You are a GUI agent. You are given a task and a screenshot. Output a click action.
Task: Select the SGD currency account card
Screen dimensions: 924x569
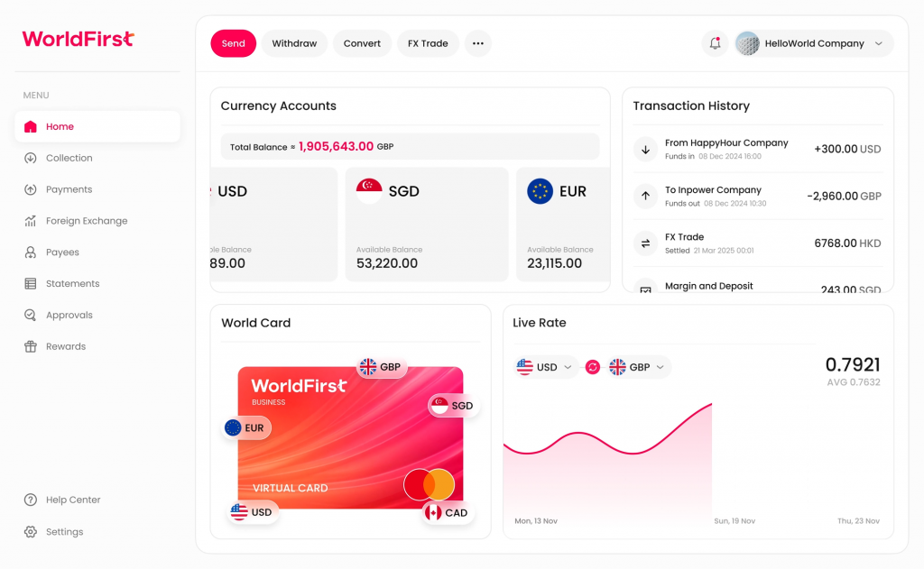[x=427, y=225]
